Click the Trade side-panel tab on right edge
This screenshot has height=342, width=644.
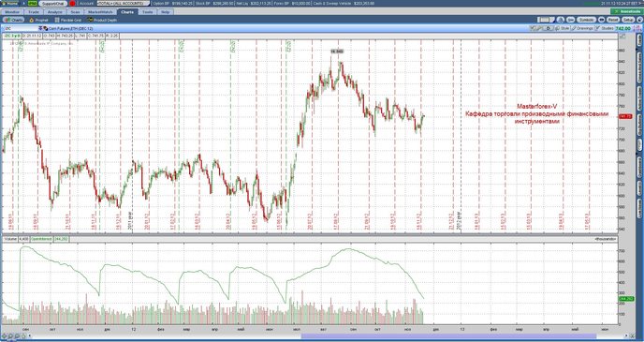coord(639,40)
